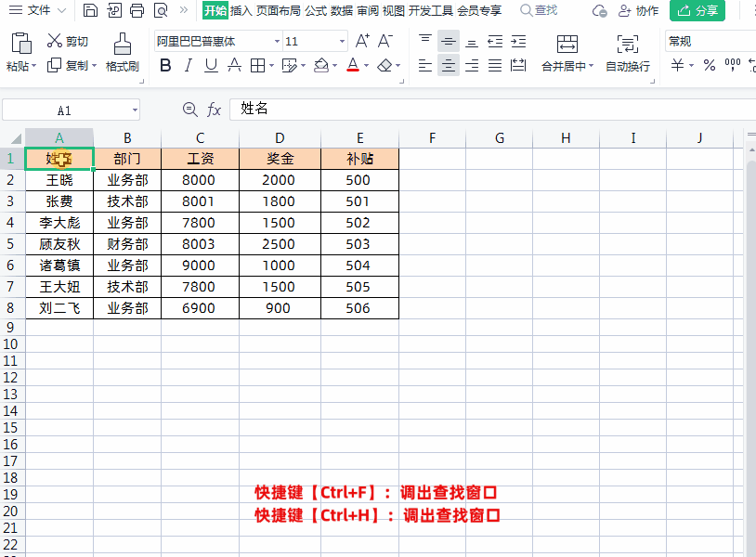Toggle Auto Wrap (自动换行)
The width and height of the screenshot is (756, 557).
click(627, 53)
